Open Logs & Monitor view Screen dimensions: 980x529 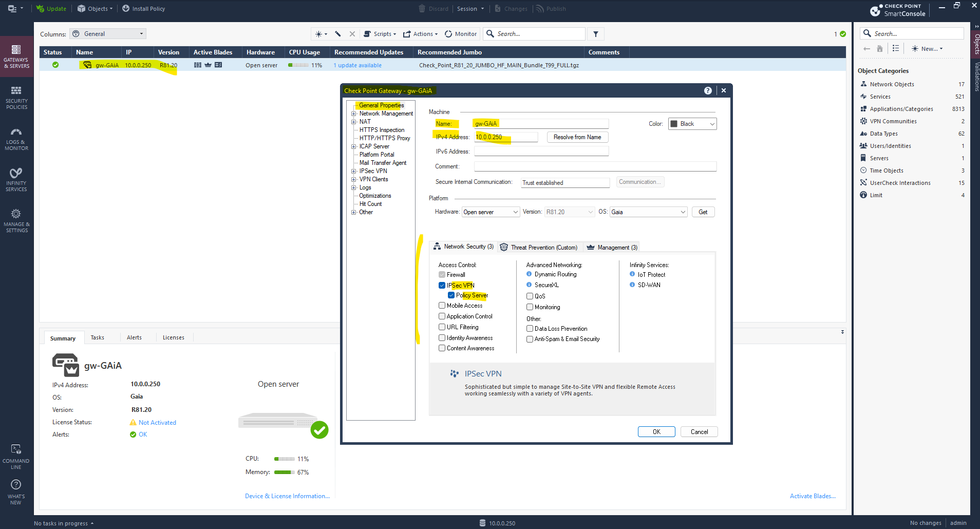click(16, 139)
